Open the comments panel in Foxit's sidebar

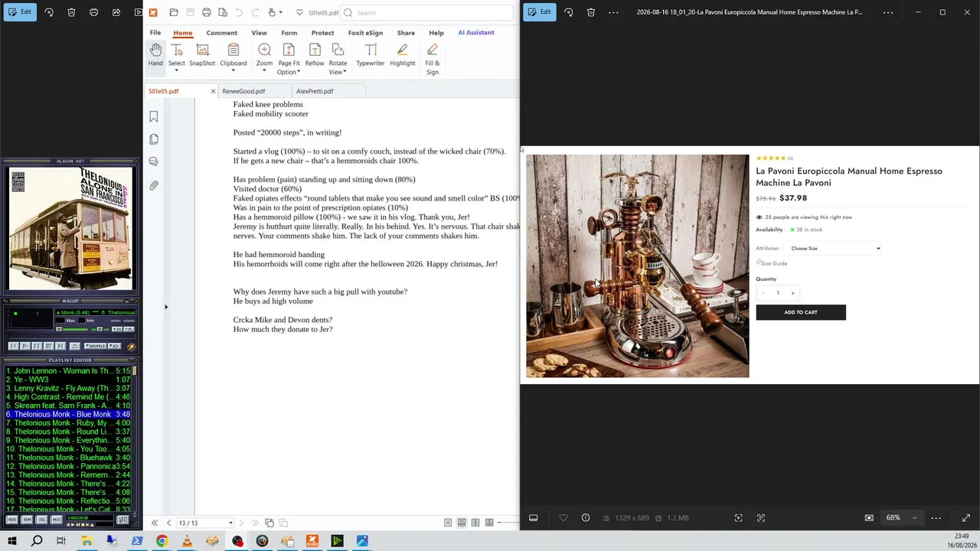[x=154, y=162]
